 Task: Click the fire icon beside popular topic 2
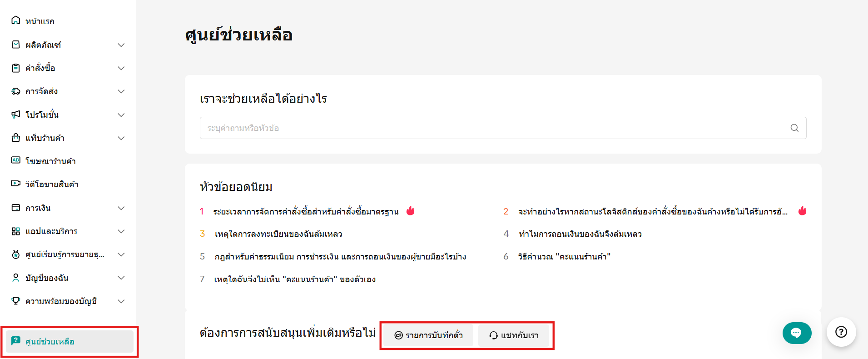click(803, 211)
